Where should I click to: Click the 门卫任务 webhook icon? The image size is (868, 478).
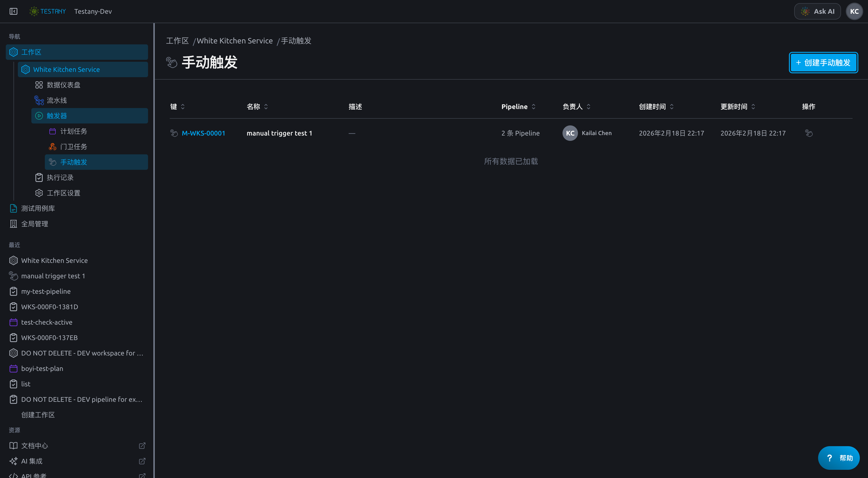[53, 147]
